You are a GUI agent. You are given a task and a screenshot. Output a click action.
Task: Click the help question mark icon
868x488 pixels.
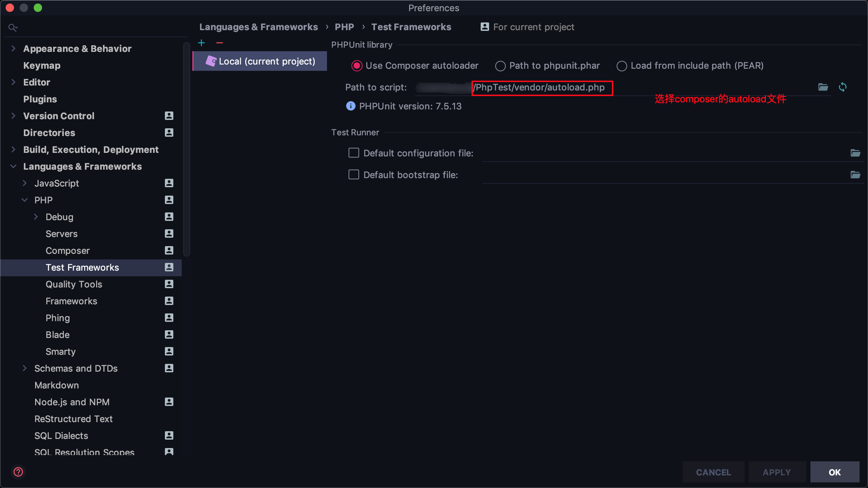pyautogui.click(x=18, y=472)
